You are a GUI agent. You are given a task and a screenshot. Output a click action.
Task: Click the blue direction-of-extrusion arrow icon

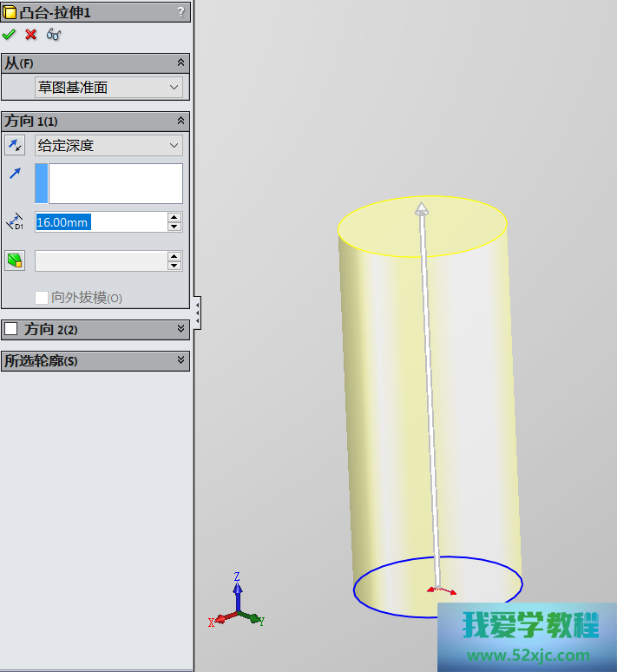(x=15, y=175)
